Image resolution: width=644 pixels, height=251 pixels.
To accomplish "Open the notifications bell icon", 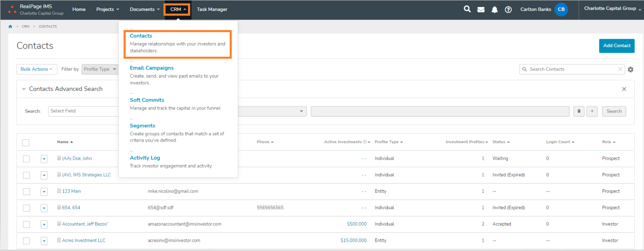I will click(495, 10).
